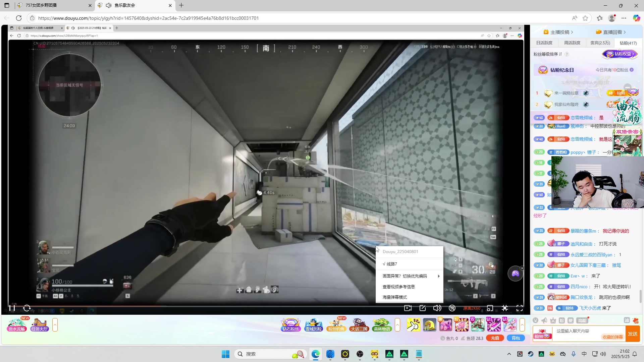Toggle the 滤 chat filter icon
The image size is (644, 362).
[x=627, y=320]
